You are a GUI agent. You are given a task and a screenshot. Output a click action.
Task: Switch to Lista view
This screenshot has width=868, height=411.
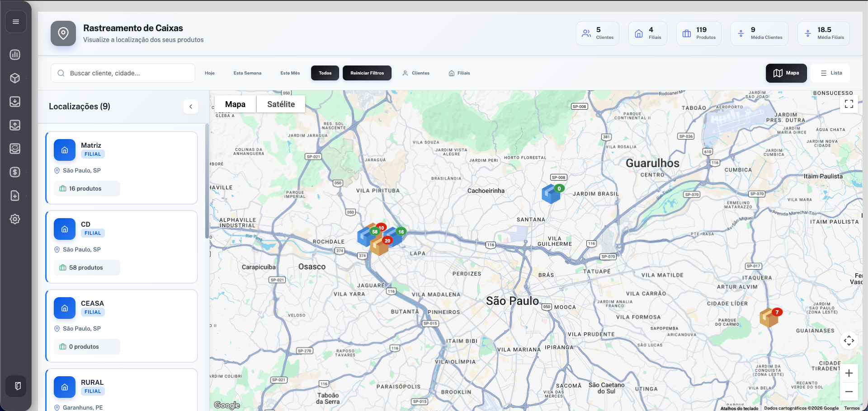(x=831, y=73)
